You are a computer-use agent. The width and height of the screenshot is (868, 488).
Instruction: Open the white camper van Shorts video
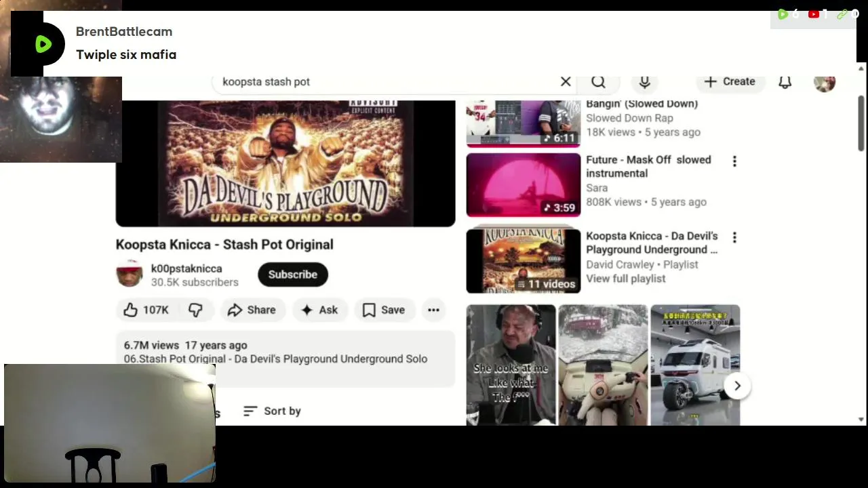pyautogui.click(x=695, y=365)
